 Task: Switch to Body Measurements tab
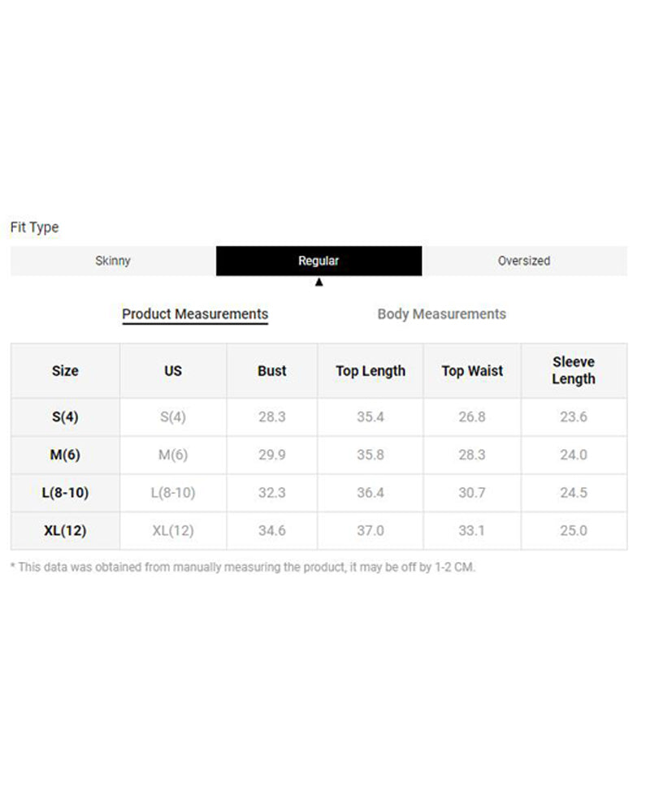pos(441,314)
